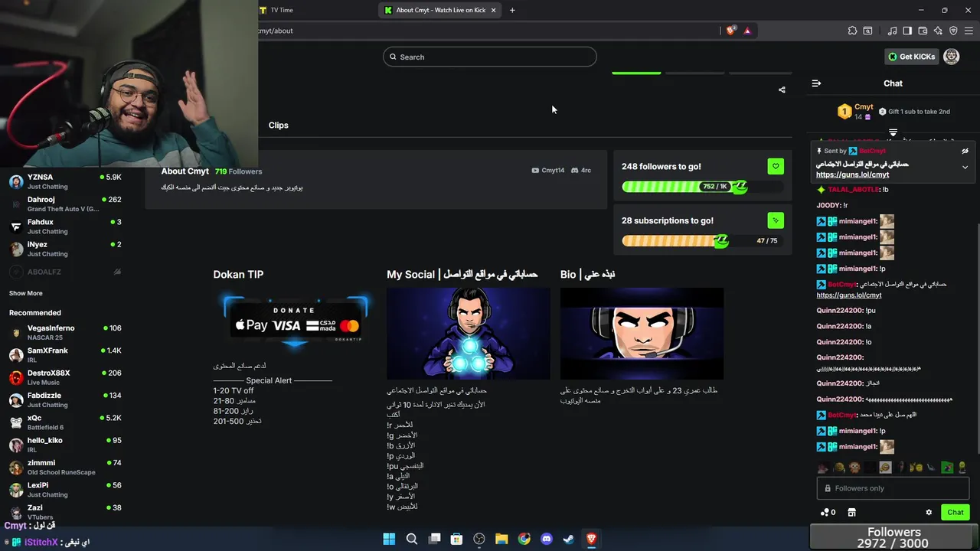Open Fahdux channel in sidebar
Viewport: 980px width, 551px height.
pyautogui.click(x=65, y=227)
